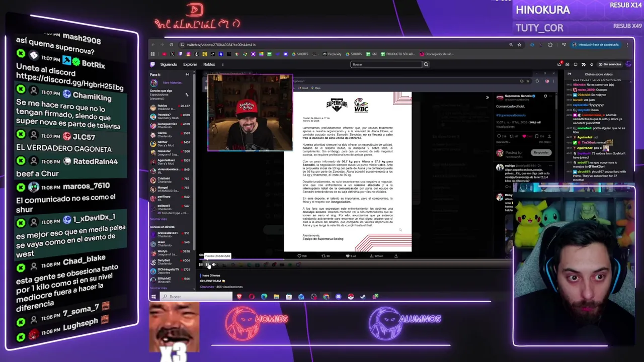Viewport: 644px width, 362px height.
Task: Open Peereira7 channel in sidebar
Action: click(170, 116)
